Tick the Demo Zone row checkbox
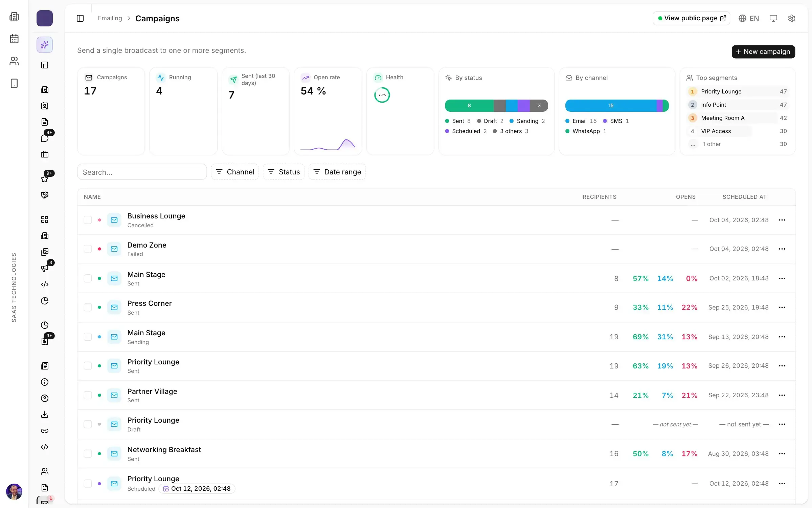Screen dimensions: 812x508 (88, 249)
